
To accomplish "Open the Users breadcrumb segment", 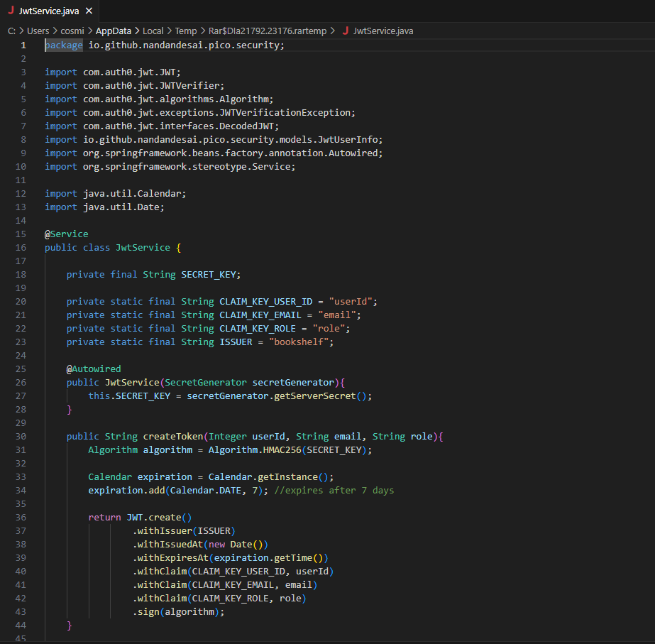I will 38,31.
